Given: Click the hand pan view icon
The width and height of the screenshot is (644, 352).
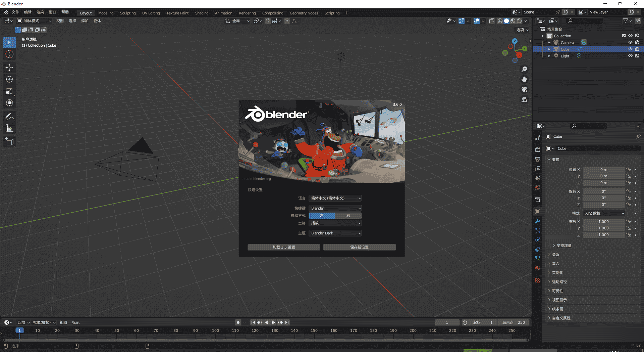Looking at the screenshot, I should (x=524, y=79).
